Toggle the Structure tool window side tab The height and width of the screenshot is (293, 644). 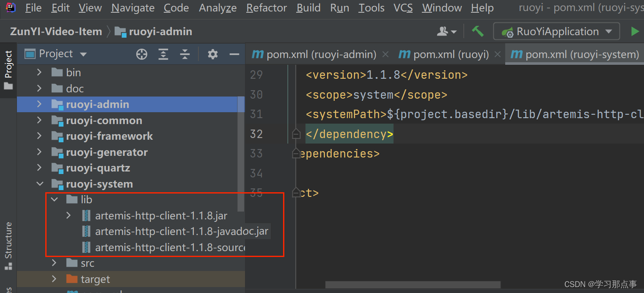8,246
